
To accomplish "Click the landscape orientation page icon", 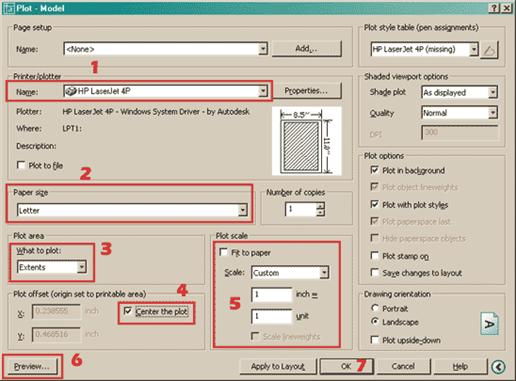I will pos(489,324).
